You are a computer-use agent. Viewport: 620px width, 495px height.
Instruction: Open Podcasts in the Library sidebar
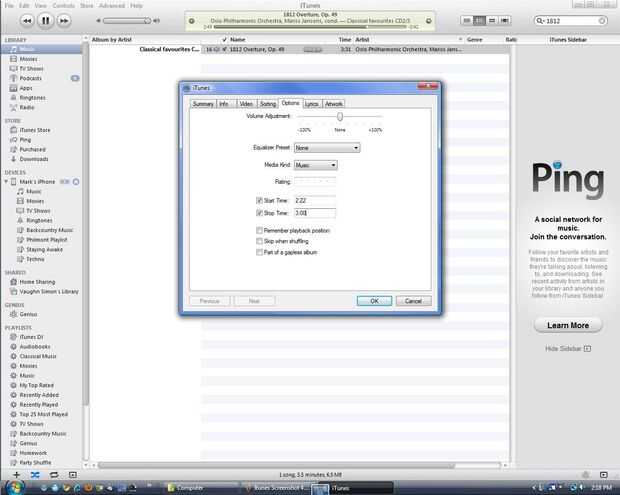(x=30, y=78)
